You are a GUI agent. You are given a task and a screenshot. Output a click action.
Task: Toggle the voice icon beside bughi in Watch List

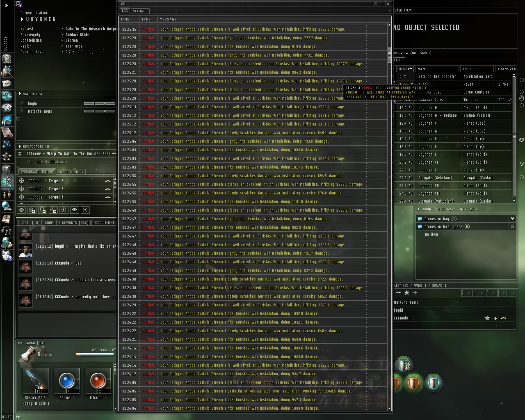pyautogui.click(x=22, y=103)
